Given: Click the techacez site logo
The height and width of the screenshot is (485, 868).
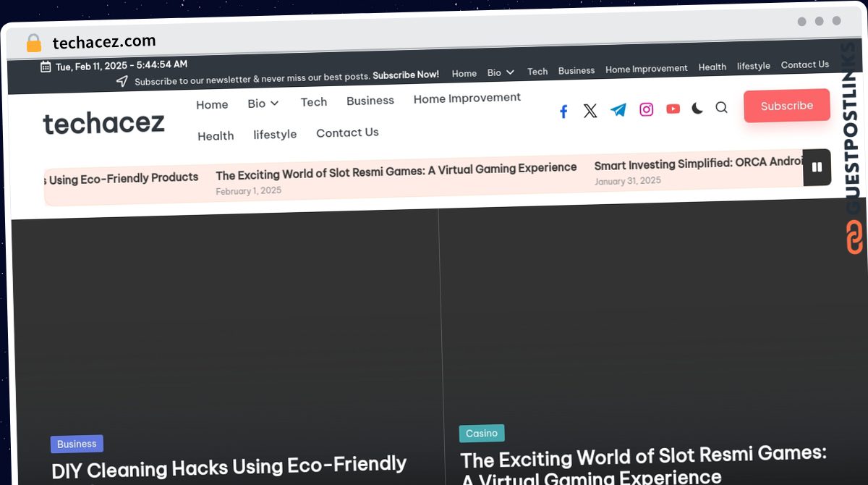Looking at the screenshot, I should [103, 124].
